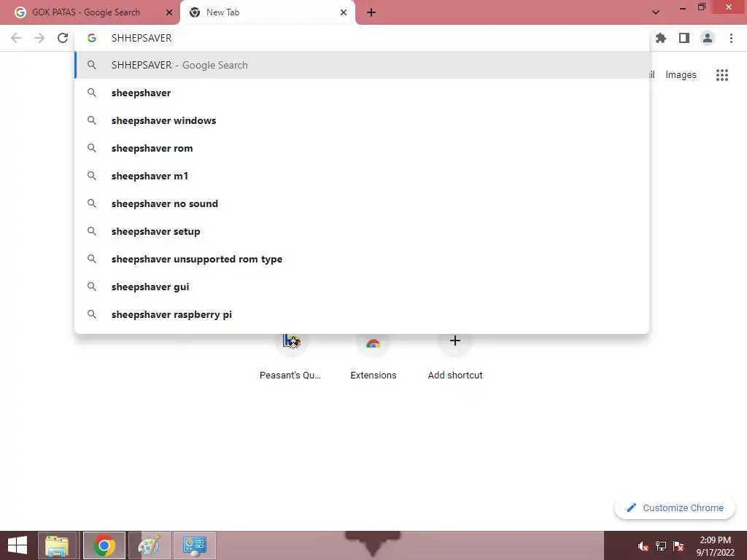This screenshot has height=560, width=747.
Task: Open File Explorer from the taskbar
Action: [x=57, y=545]
